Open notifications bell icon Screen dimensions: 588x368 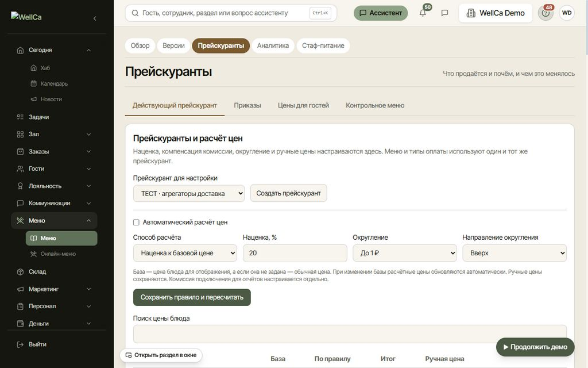(423, 13)
